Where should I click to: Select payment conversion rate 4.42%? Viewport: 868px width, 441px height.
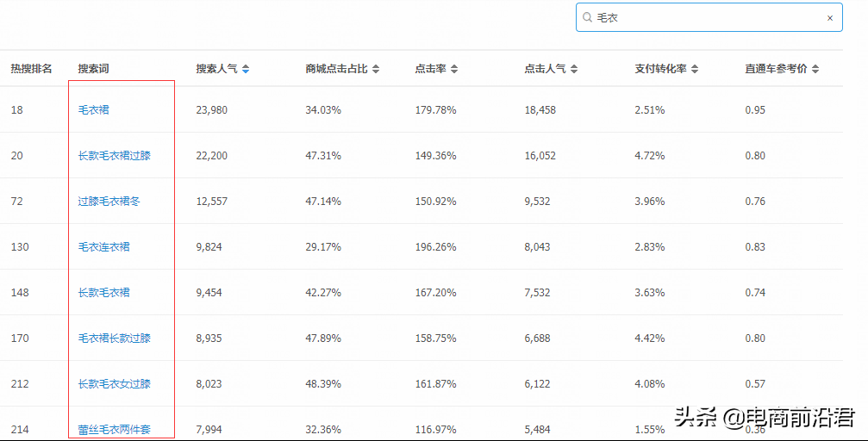pos(650,339)
